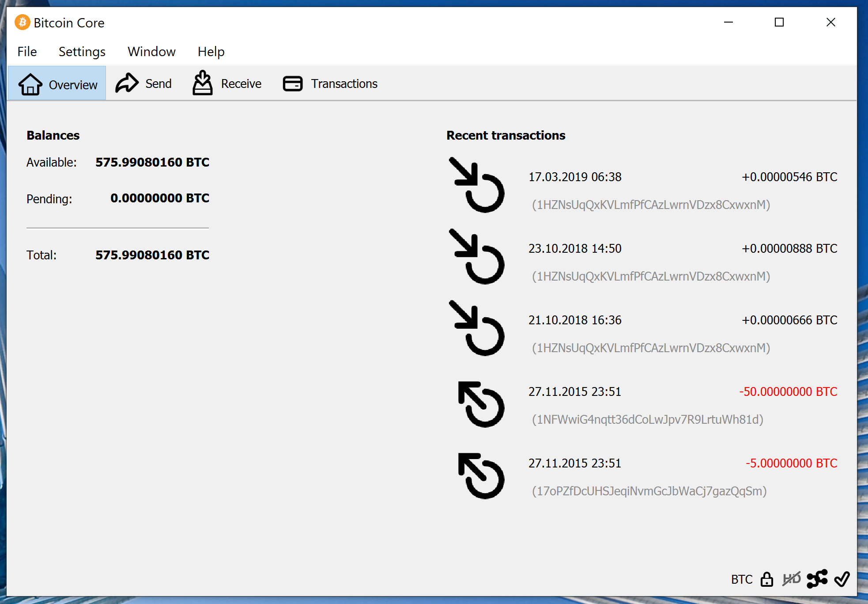Click the sync checkmark status icon
Viewport: 868px width, 604px height.
click(842, 579)
